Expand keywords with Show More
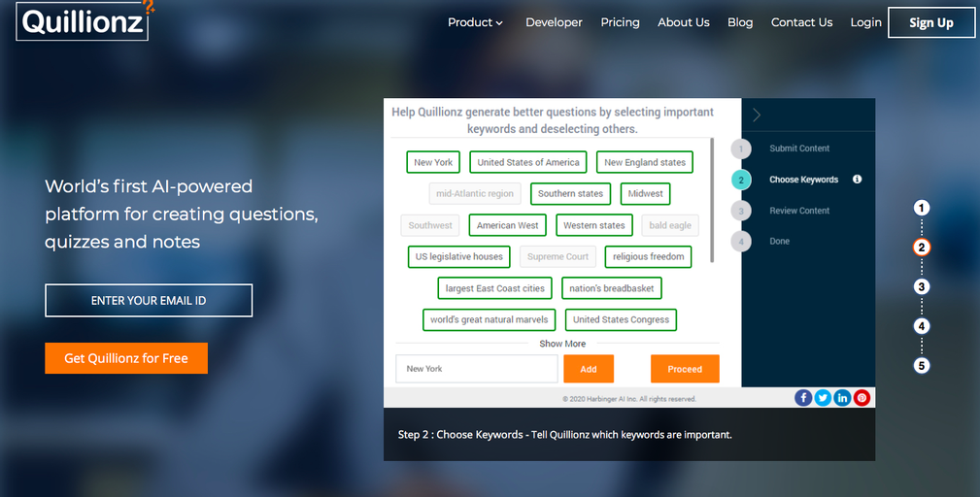The width and height of the screenshot is (980, 497). pyautogui.click(x=562, y=344)
